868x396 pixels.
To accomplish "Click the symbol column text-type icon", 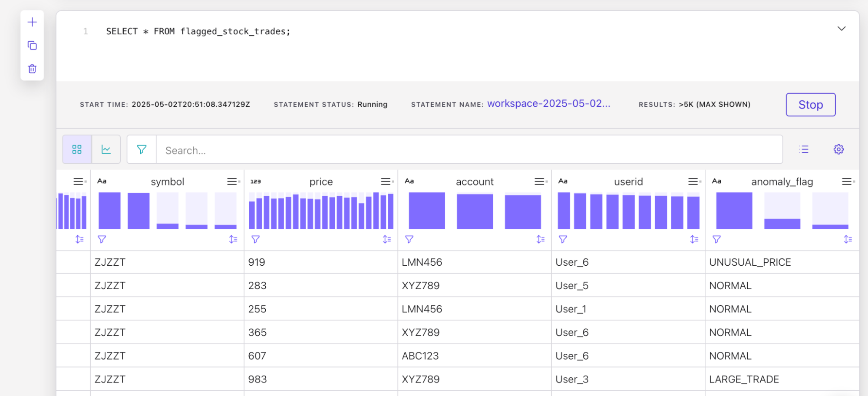I will coord(102,181).
